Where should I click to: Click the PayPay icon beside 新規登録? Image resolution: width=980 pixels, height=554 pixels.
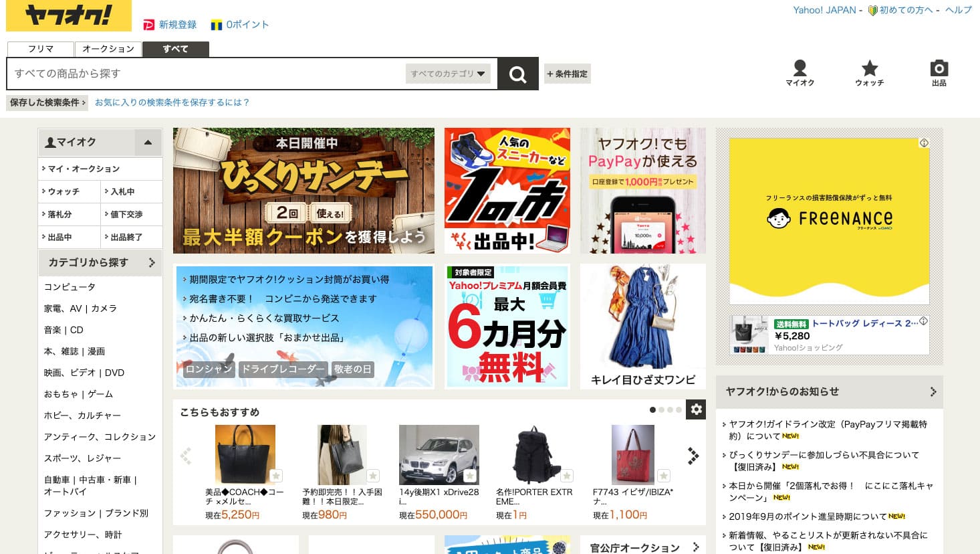149,25
